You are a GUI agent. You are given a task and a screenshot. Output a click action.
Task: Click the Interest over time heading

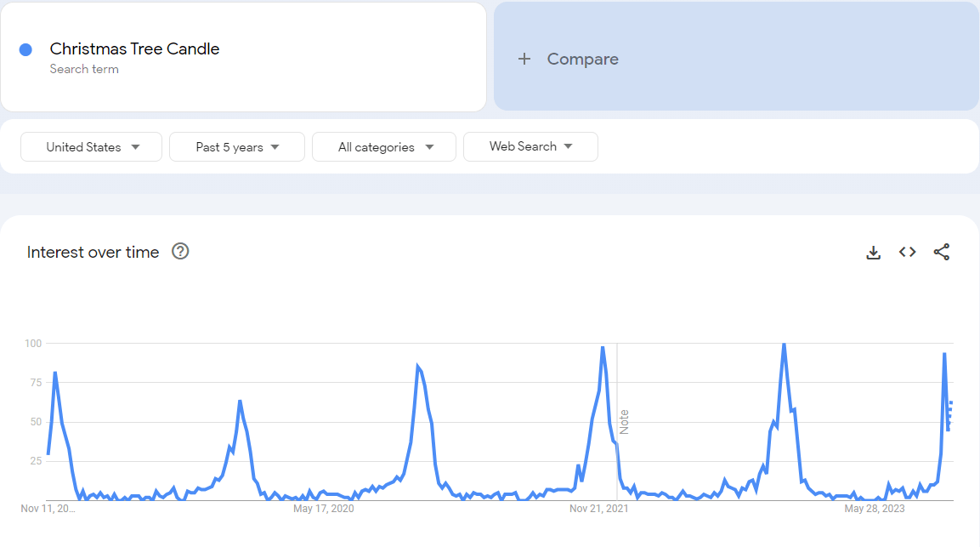(x=93, y=252)
